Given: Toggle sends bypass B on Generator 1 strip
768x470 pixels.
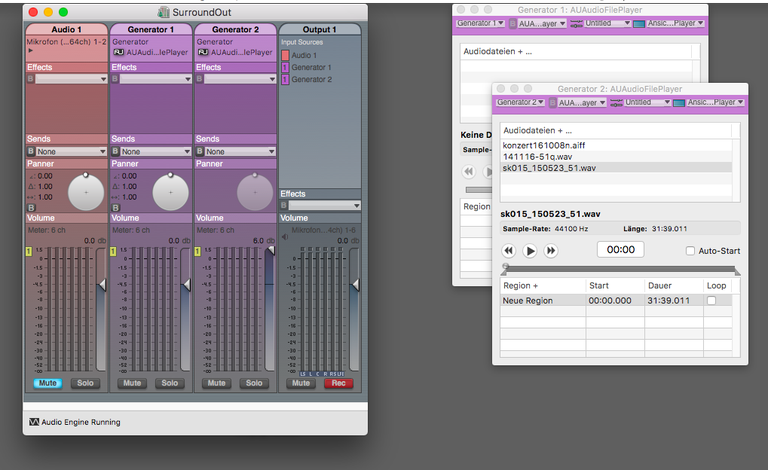Looking at the screenshot, I should click(x=115, y=151).
